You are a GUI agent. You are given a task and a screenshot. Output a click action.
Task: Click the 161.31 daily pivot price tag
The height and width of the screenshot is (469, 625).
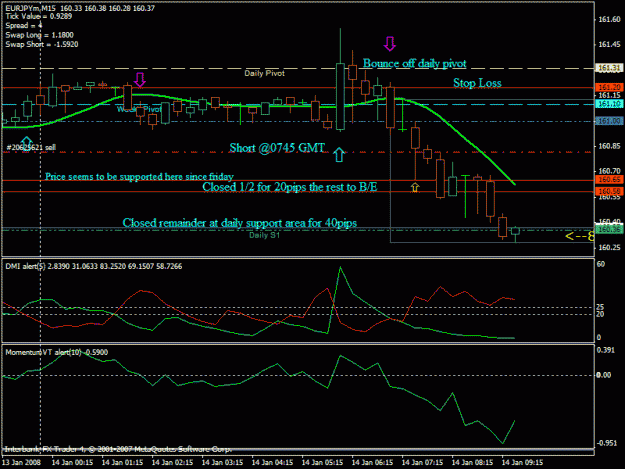pos(608,68)
